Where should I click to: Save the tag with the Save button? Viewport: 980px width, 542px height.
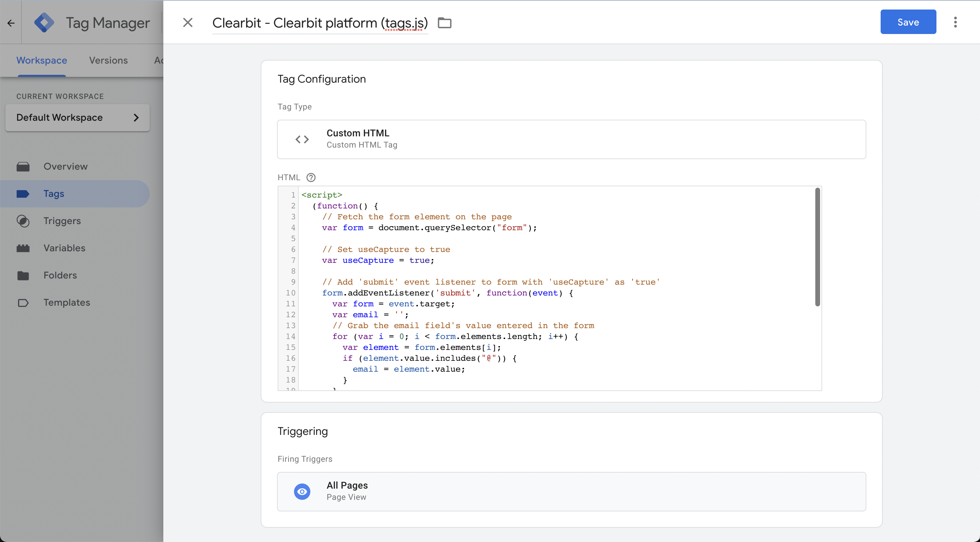click(908, 22)
